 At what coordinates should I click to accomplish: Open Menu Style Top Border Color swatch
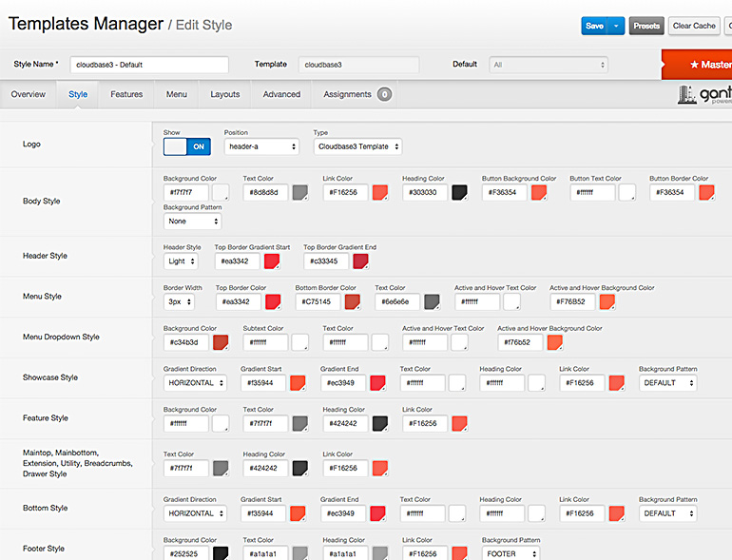(273, 301)
